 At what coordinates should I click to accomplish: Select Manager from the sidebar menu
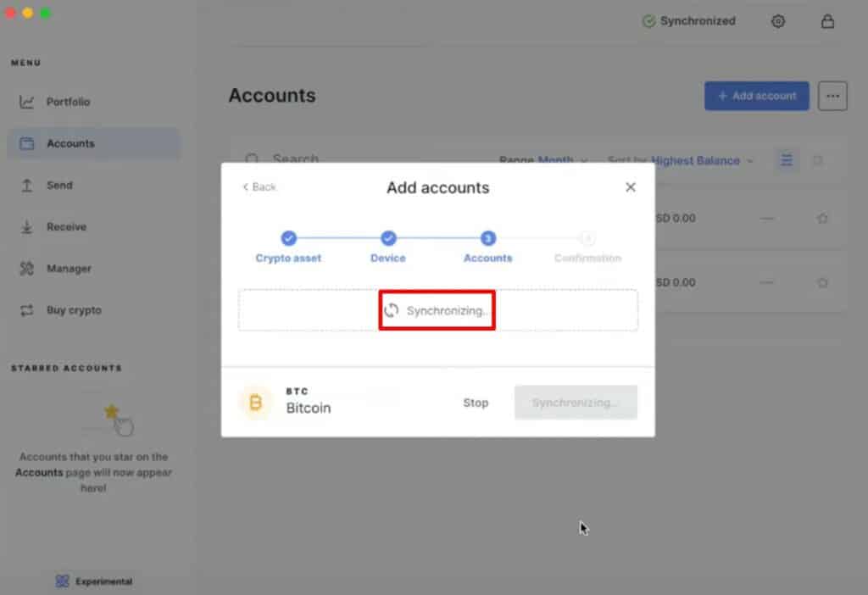point(69,269)
